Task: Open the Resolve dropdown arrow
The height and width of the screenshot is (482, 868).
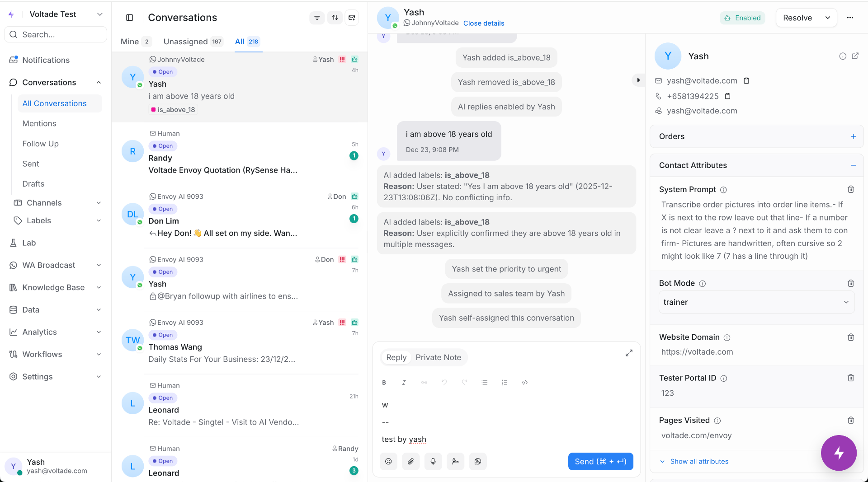Action: [828, 18]
